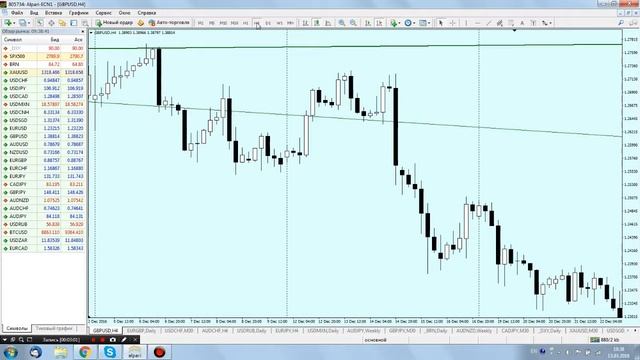Screen dimensions: 640x360
Task: Click the Windows Start button
Action: point(10,352)
